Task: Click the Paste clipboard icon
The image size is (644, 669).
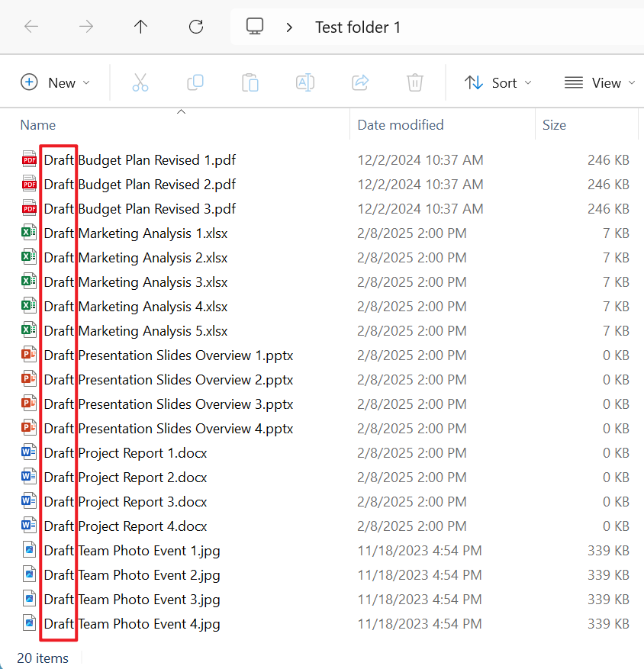Action: pyautogui.click(x=250, y=83)
